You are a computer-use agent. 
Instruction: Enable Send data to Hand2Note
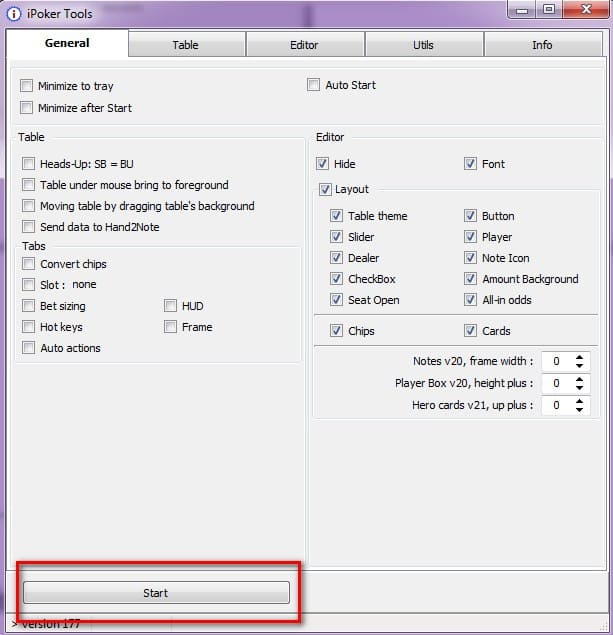point(28,226)
